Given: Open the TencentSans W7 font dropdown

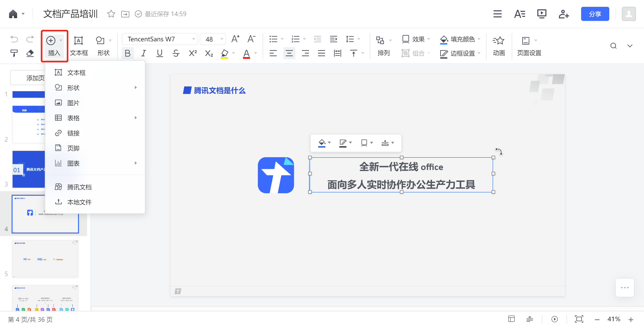Looking at the screenshot, I should (159, 39).
